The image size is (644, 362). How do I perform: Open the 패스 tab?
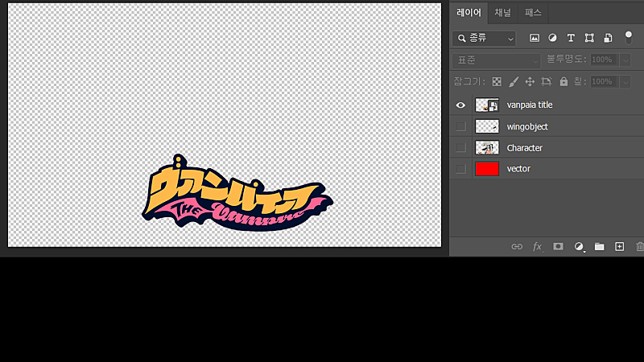(x=533, y=13)
